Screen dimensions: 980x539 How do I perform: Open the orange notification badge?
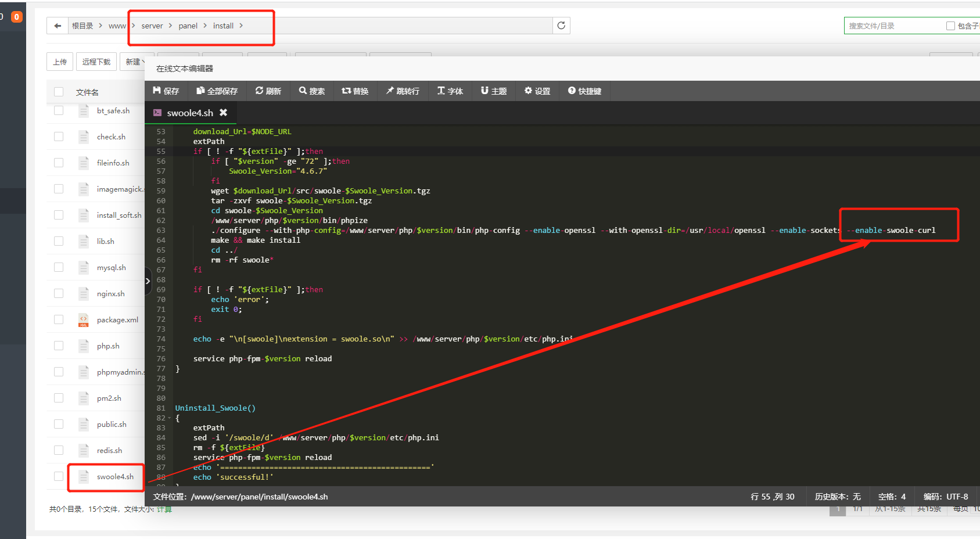[17, 17]
